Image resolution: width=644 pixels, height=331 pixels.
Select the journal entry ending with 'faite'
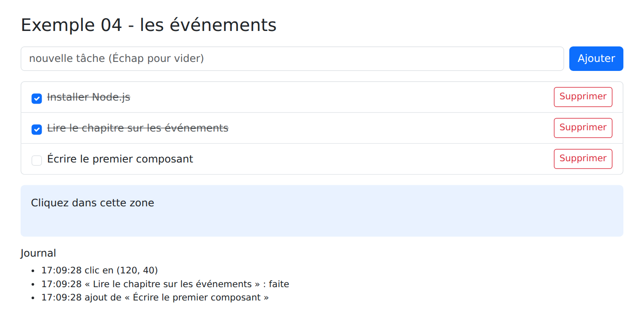(165, 284)
